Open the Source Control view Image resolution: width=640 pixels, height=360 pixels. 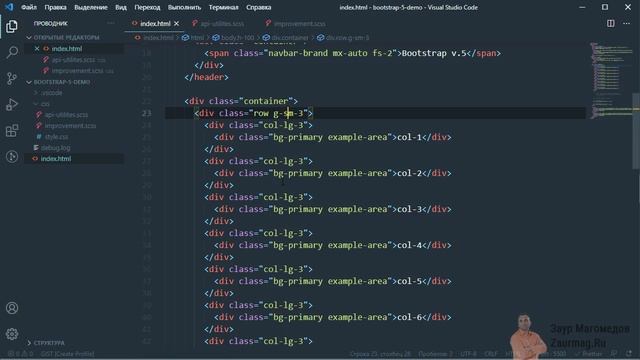tap(12, 78)
